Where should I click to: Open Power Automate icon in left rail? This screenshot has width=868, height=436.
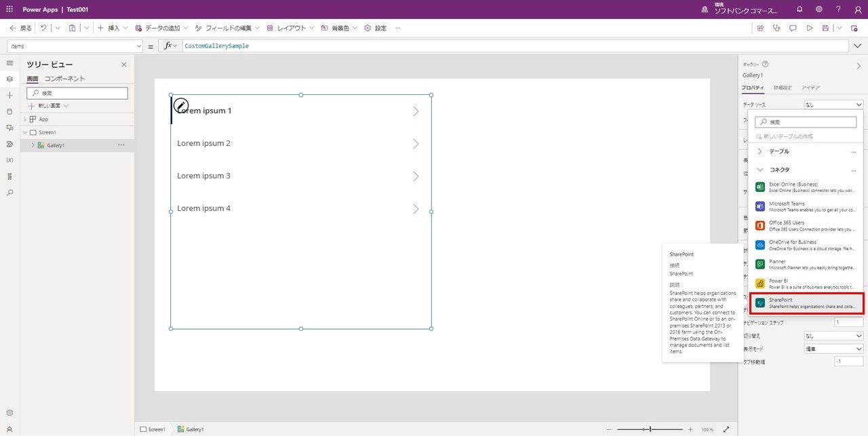click(x=9, y=144)
